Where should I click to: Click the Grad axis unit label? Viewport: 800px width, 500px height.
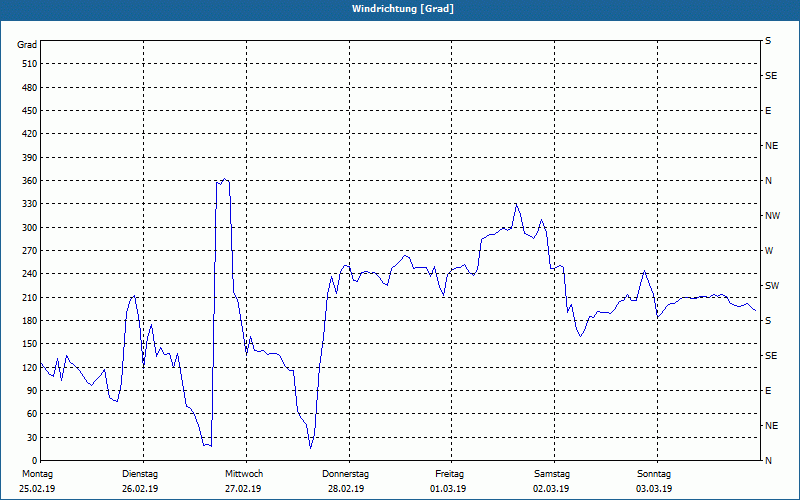[27, 45]
